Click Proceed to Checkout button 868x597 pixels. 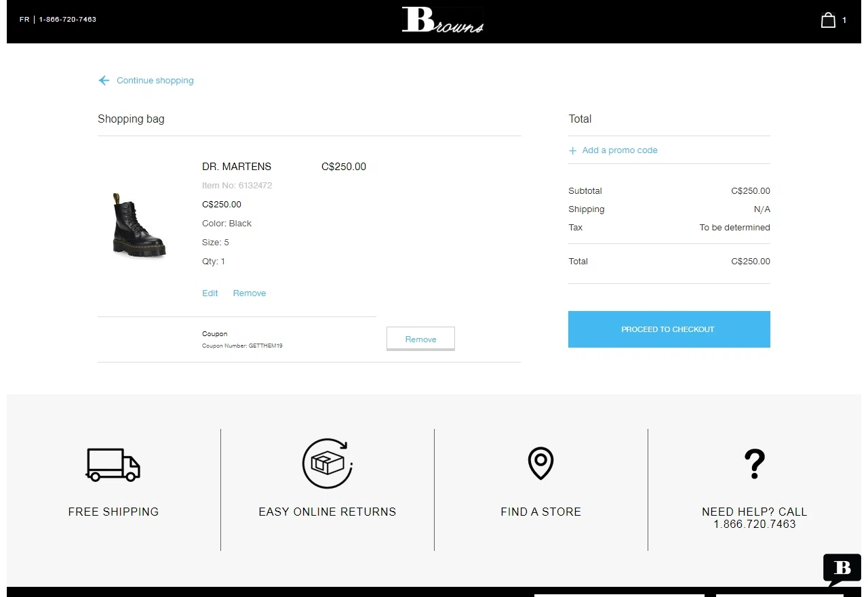pyautogui.click(x=669, y=329)
